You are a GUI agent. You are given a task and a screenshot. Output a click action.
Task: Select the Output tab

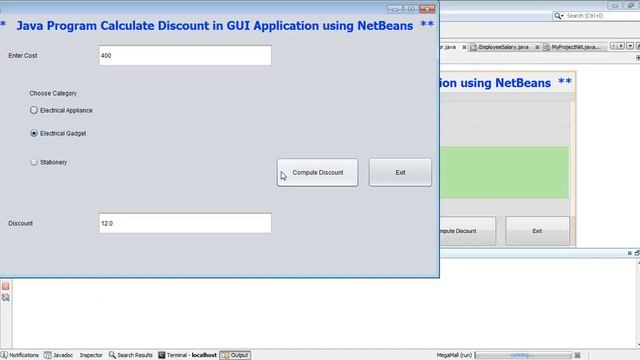click(235, 355)
